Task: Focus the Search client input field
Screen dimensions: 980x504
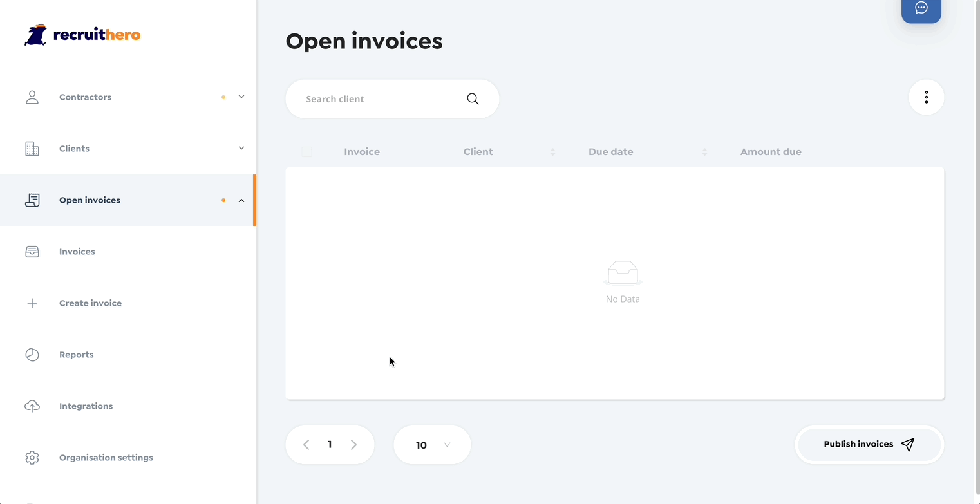Action: click(380, 99)
